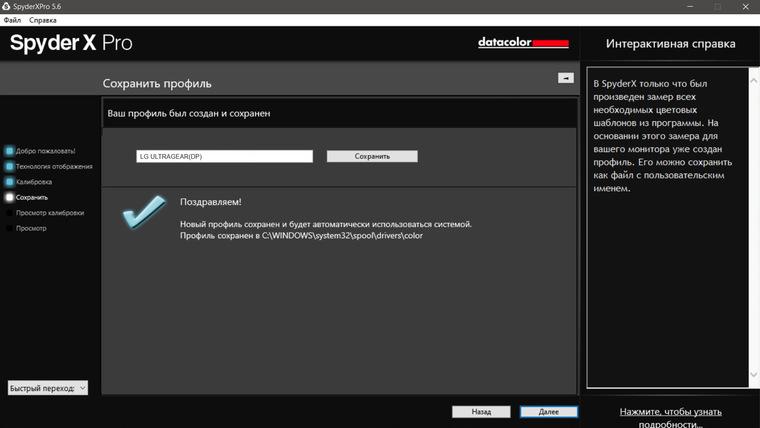Open the Справка menu
Image resolution: width=760 pixels, height=428 pixels.
click(43, 20)
